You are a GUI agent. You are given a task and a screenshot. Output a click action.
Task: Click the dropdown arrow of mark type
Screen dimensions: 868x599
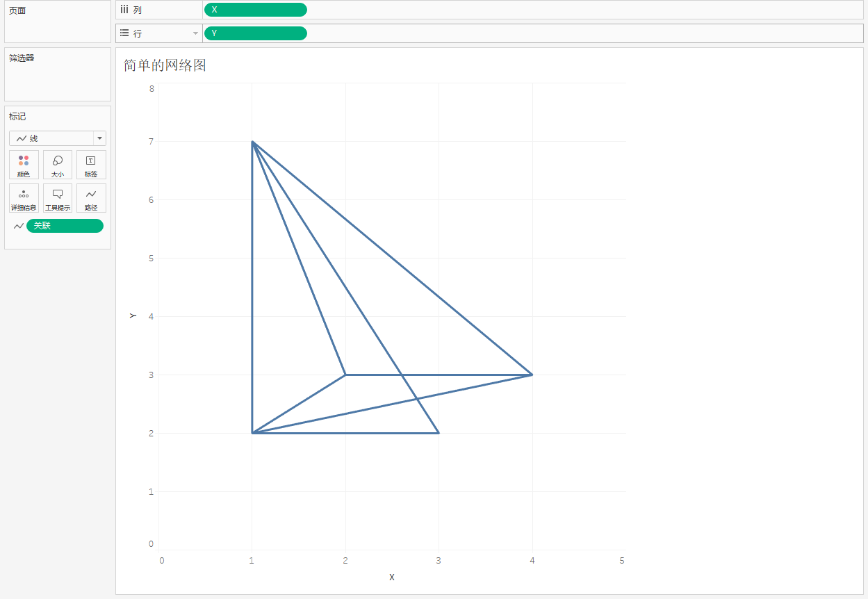[x=99, y=138]
